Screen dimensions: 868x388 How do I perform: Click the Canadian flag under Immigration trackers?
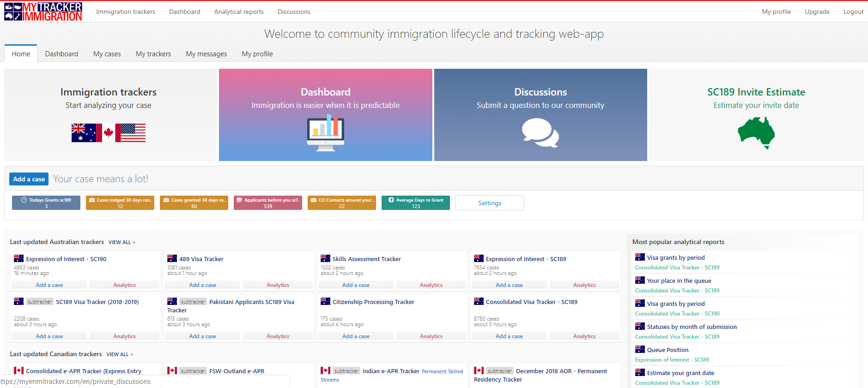pos(109,133)
